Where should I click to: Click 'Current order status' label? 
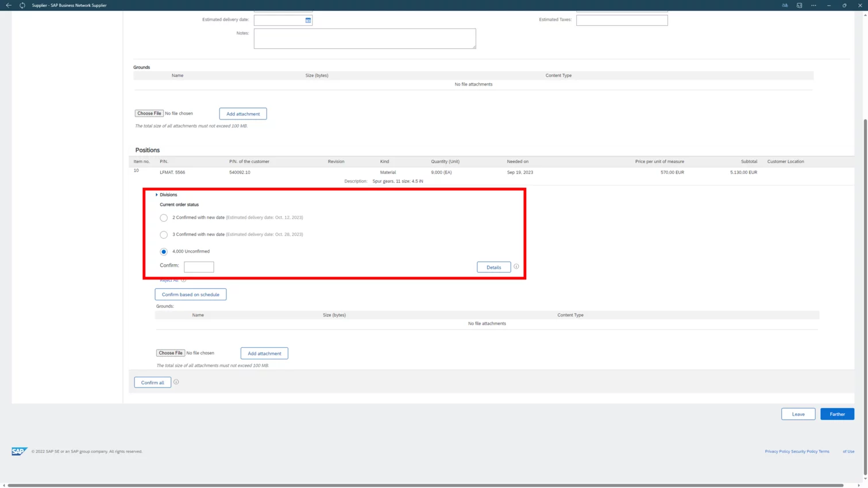point(179,204)
